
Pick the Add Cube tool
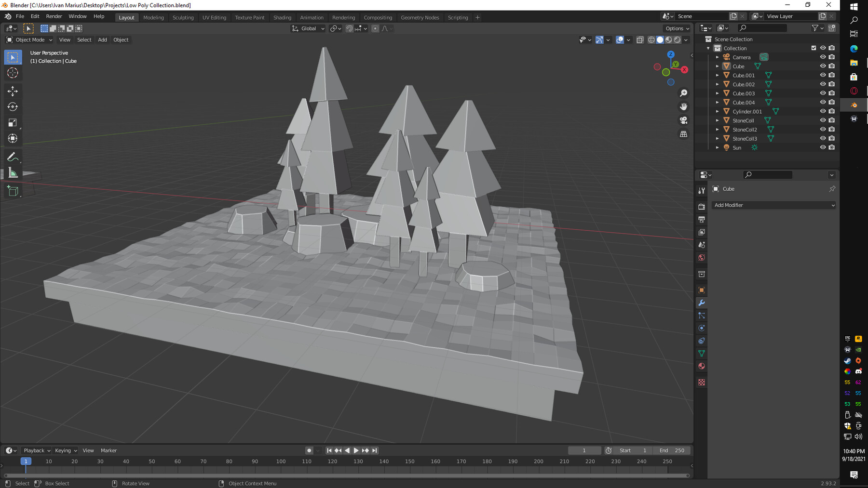pyautogui.click(x=13, y=191)
